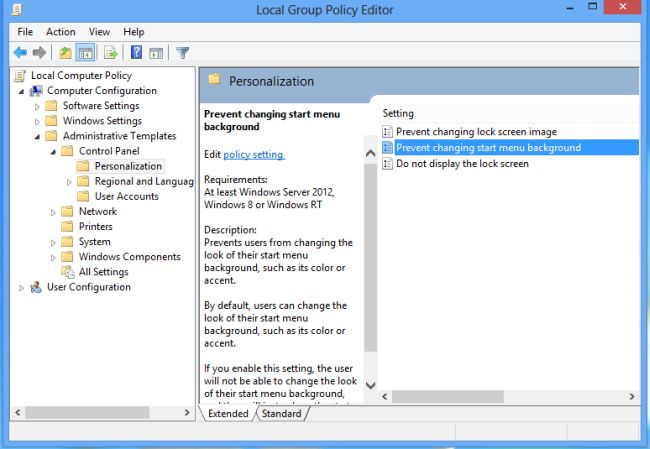Click policy icon beside Prevent changing start menu background
Viewport: 650px width, 449px height.
click(x=387, y=148)
